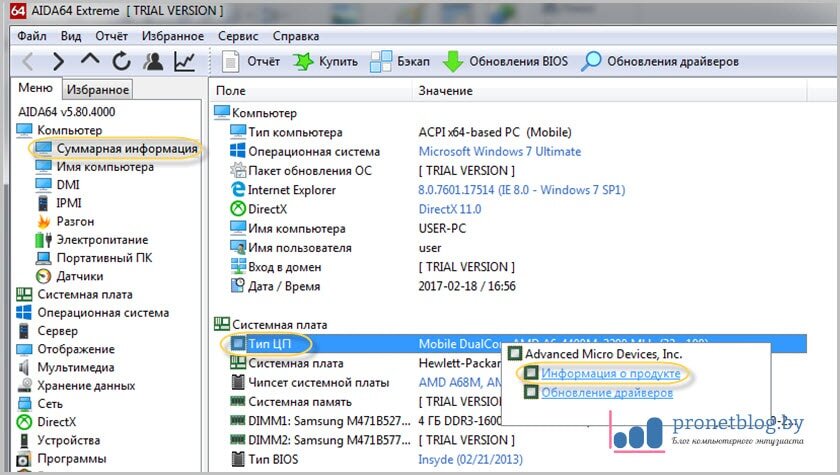Viewport: 840px width, 475px height.
Task: Open the DirectX 11.0 value link
Action: pyautogui.click(x=449, y=209)
